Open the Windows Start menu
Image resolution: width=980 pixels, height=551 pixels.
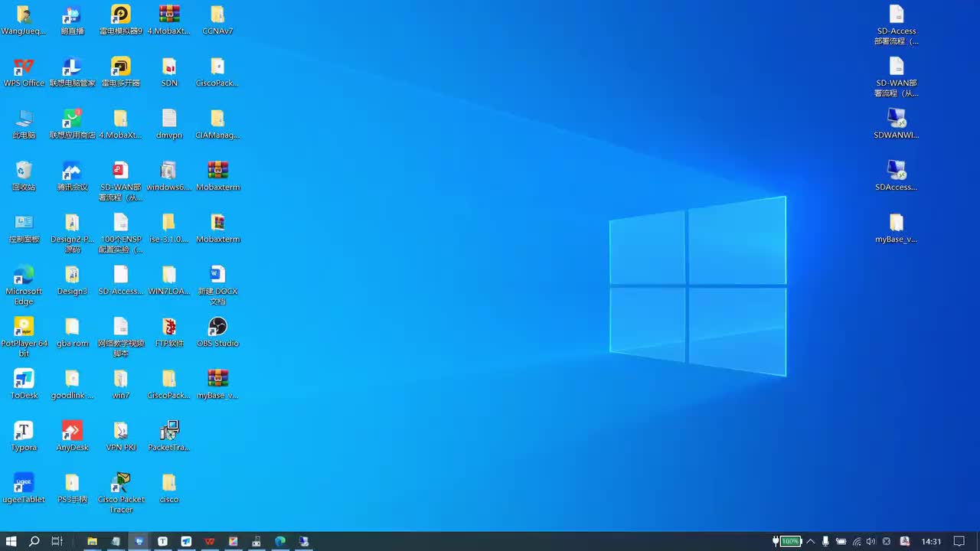11,541
